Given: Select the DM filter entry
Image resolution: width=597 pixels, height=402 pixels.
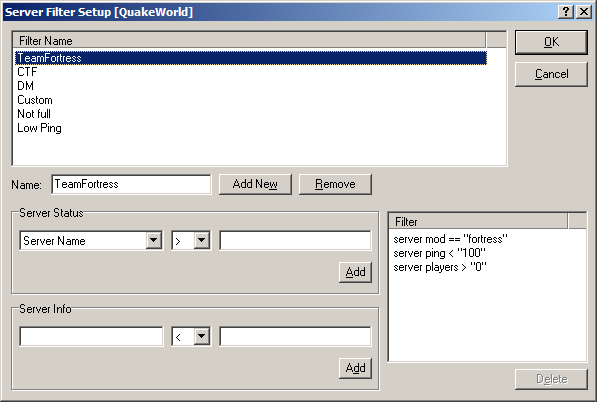Looking at the screenshot, I should [x=26, y=86].
